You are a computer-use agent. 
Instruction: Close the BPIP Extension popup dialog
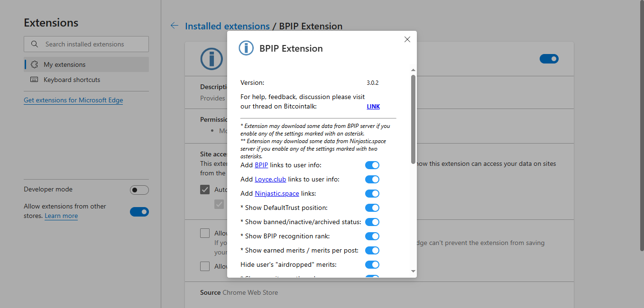(x=407, y=39)
